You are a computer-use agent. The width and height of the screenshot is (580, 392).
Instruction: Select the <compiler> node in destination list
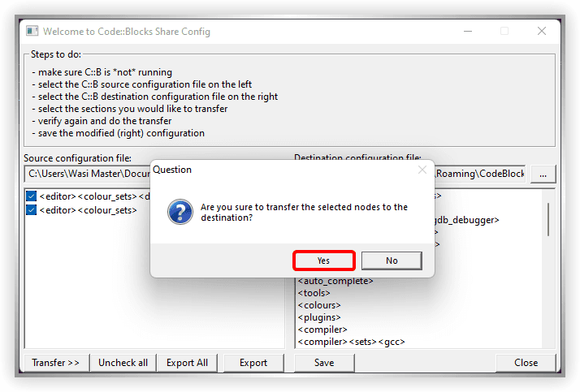322,330
